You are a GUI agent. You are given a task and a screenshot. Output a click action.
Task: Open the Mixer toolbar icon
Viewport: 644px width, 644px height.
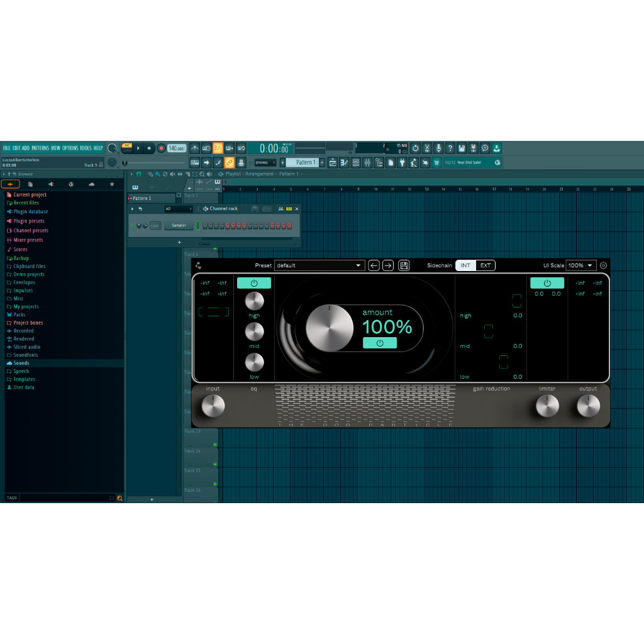pyautogui.click(x=368, y=162)
